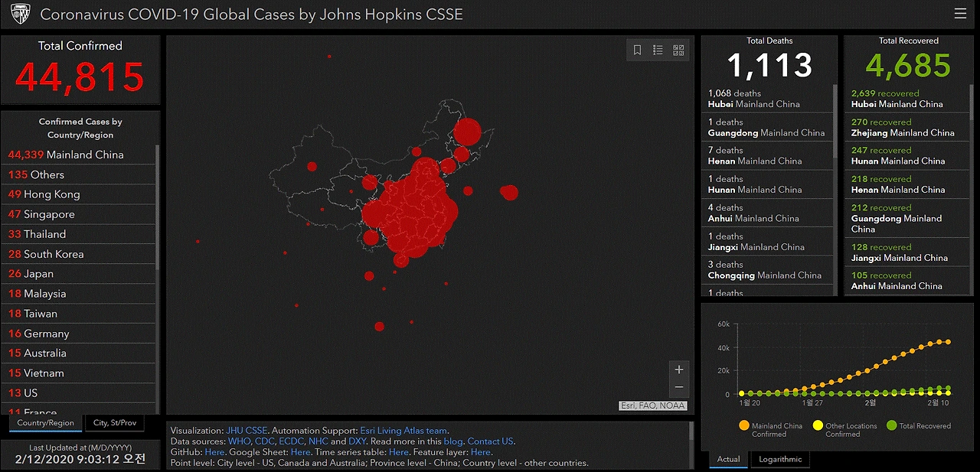Zoom out on the map
The height and width of the screenshot is (472, 980).
click(679, 388)
